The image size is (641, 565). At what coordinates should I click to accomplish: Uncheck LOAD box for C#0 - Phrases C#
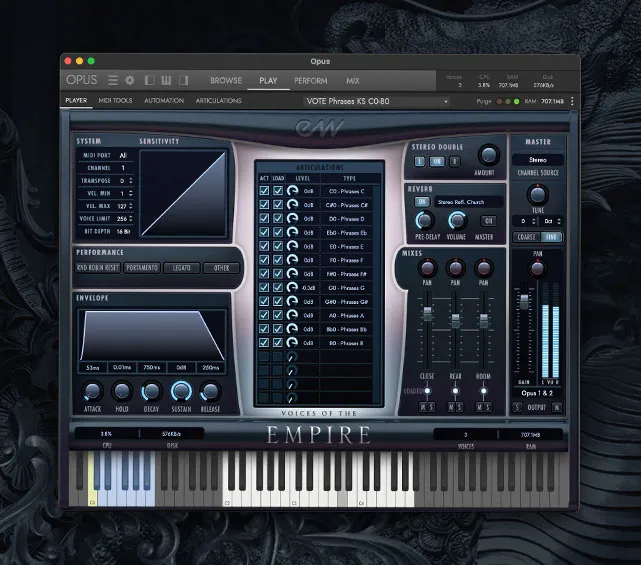click(x=278, y=204)
